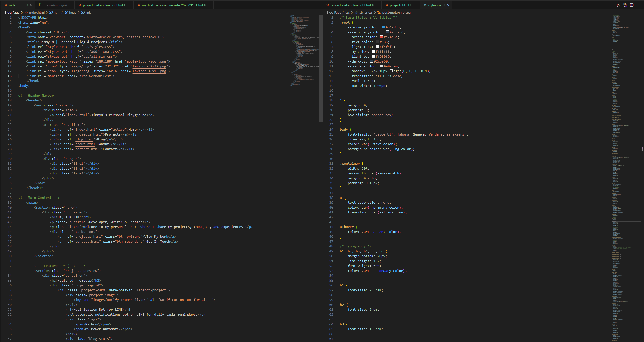
Task: Click the Run play icon in right editor
Action: click(x=618, y=5)
